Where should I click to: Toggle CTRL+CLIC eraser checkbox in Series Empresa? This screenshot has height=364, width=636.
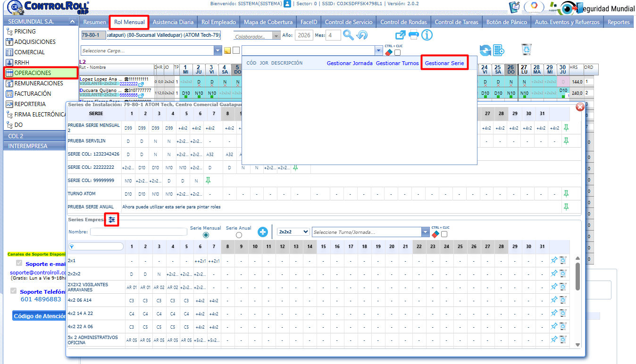444,234
